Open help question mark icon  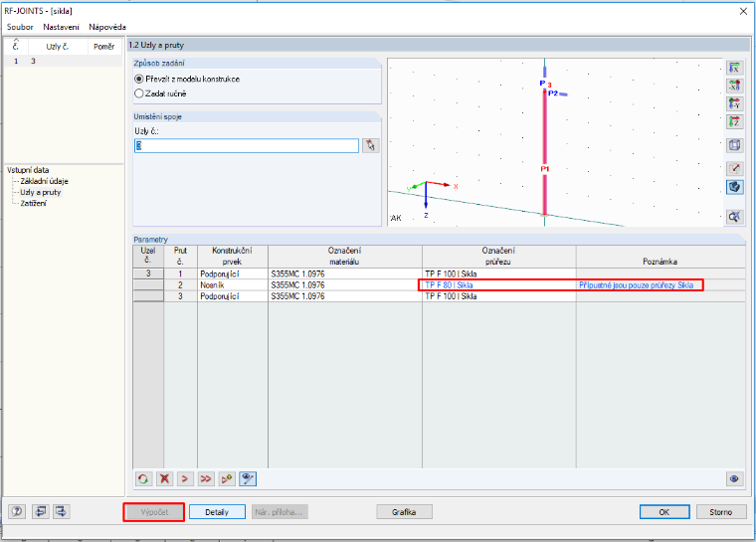tap(17, 511)
